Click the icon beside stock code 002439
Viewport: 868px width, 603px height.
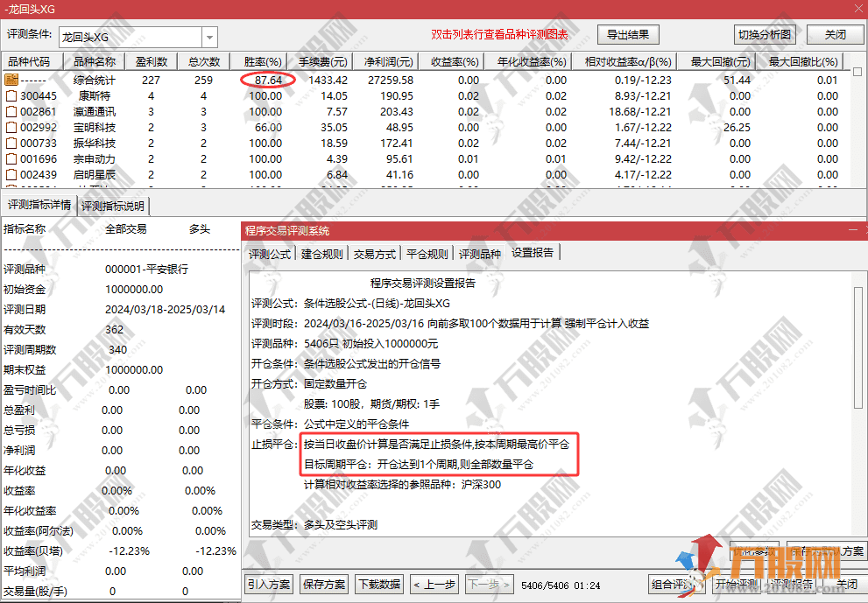pos(11,175)
